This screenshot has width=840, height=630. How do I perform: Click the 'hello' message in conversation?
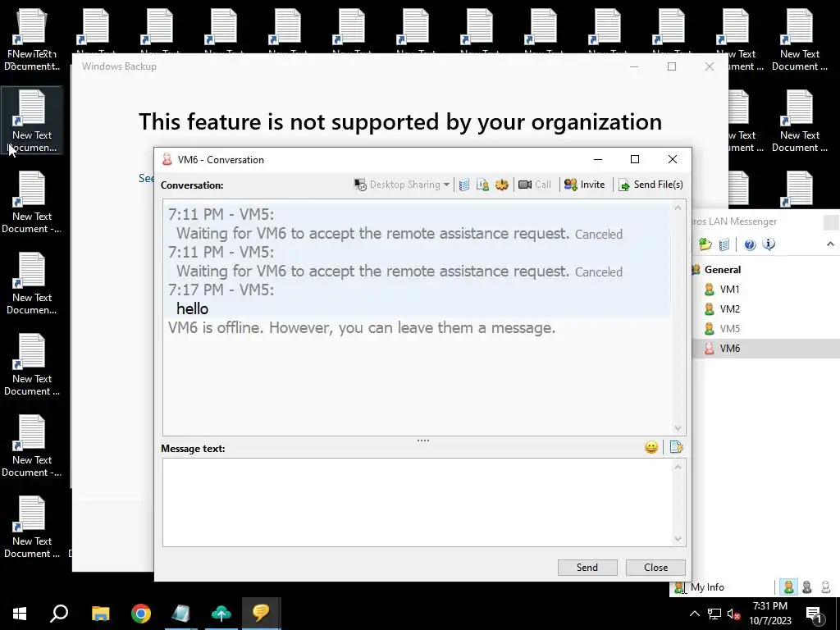(192, 308)
